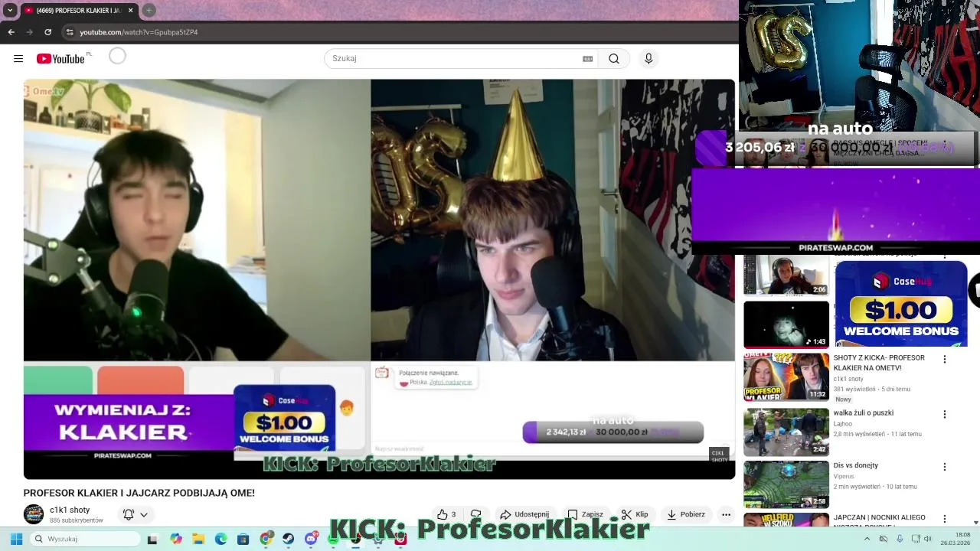980x551 pixels.
Task: Open SHOTY Z KICKA video thumbnail
Action: click(786, 377)
